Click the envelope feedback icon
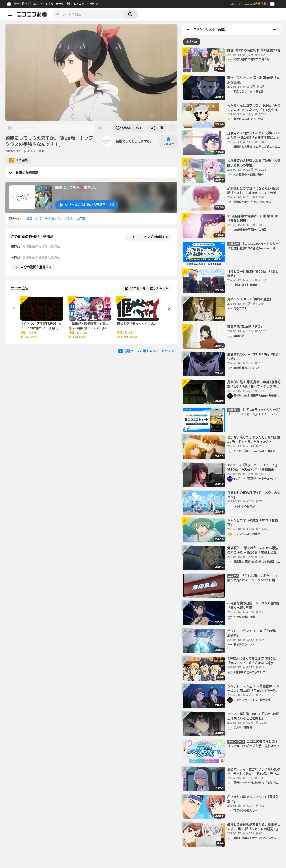Screen dimensions: 286x868 pyautogui.click(x=121, y=351)
